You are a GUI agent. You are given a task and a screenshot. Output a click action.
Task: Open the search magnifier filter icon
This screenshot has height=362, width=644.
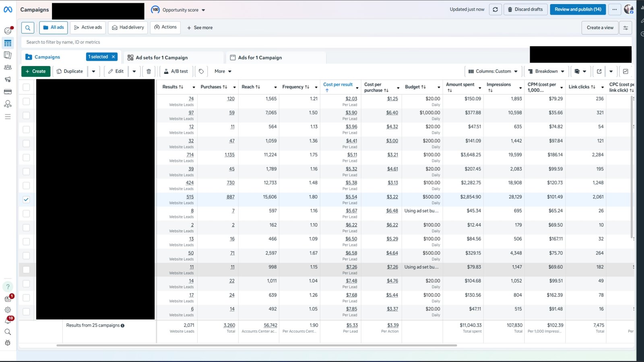click(28, 28)
